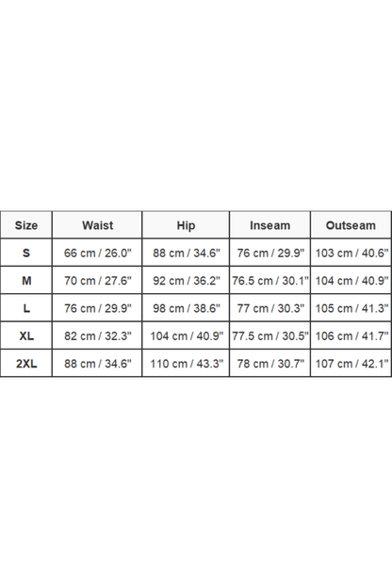
Task: Select the 92 cm / 36.2" hip cell
Action: [x=186, y=281]
